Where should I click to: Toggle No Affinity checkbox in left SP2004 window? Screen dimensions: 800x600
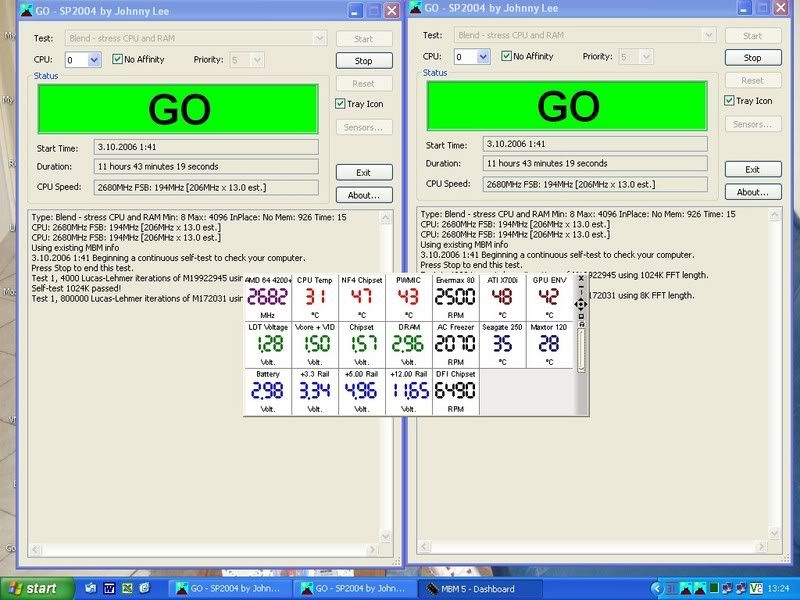tap(117, 59)
